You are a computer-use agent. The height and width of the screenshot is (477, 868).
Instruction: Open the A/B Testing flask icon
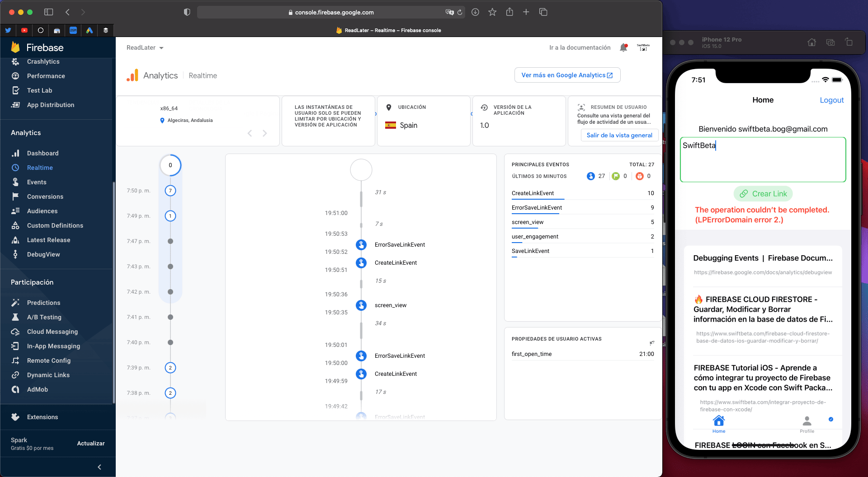coord(15,317)
